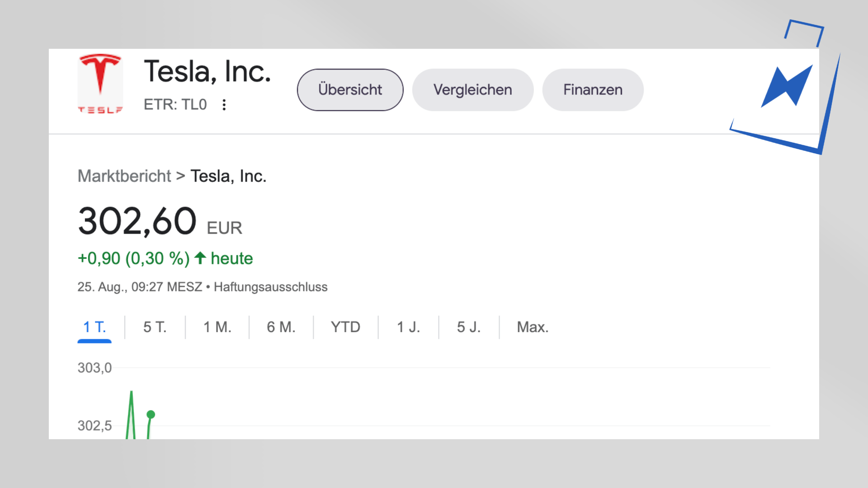Click the green chart endpoint marker
The height and width of the screenshot is (488, 868).
click(x=151, y=414)
